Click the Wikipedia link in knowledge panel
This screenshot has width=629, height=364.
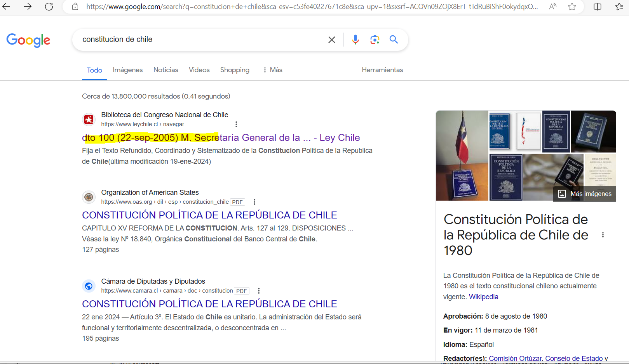pyautogui.click(x=483, y=297)
